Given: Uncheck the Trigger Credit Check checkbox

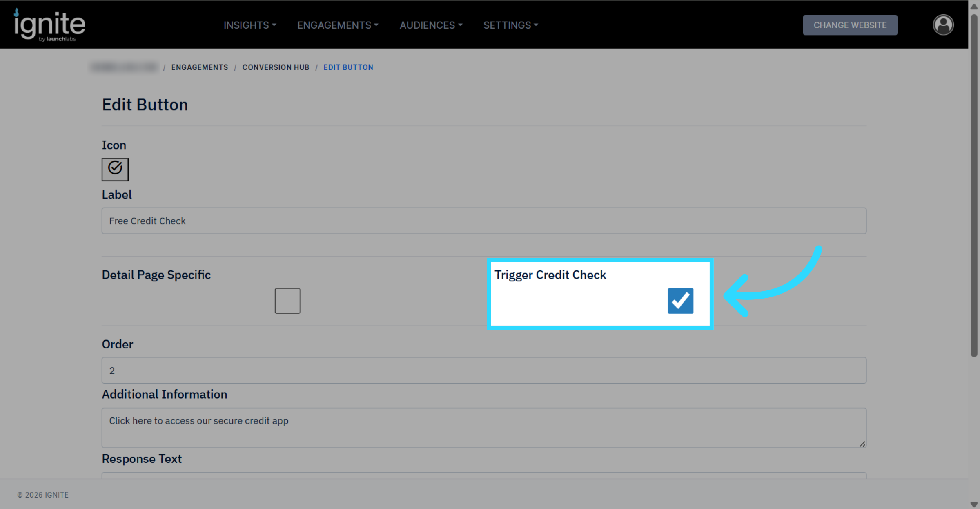Looking at the screenshot, I should [680, 301].
